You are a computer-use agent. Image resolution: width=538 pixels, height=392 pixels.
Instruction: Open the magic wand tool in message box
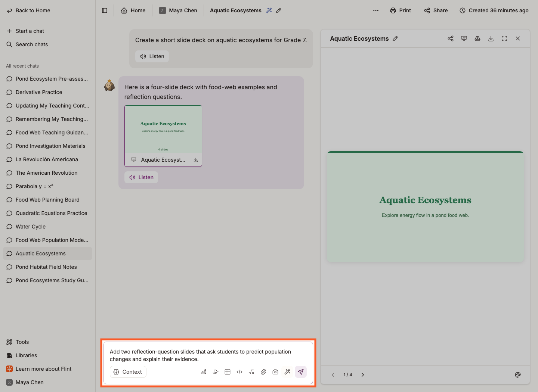pos(287,372)
